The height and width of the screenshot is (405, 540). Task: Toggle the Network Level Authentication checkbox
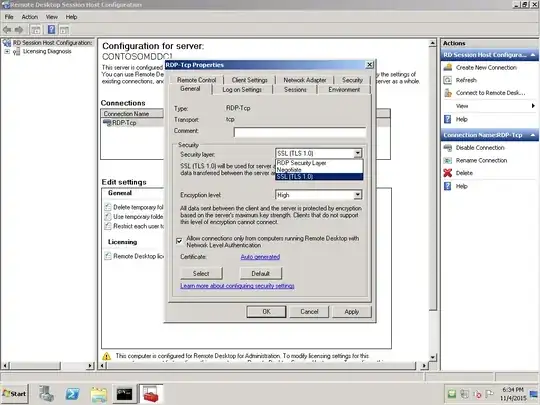point(179,241)
